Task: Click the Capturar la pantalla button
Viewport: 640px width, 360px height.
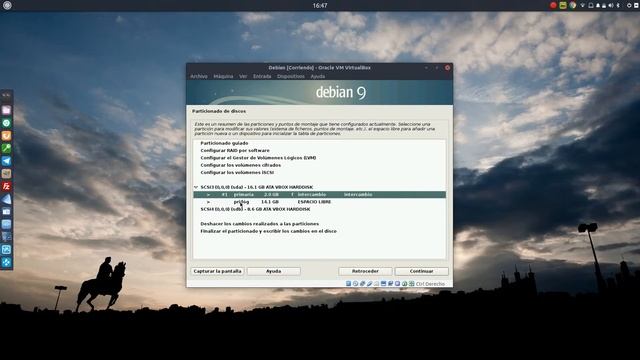Action: click(217, 271)
